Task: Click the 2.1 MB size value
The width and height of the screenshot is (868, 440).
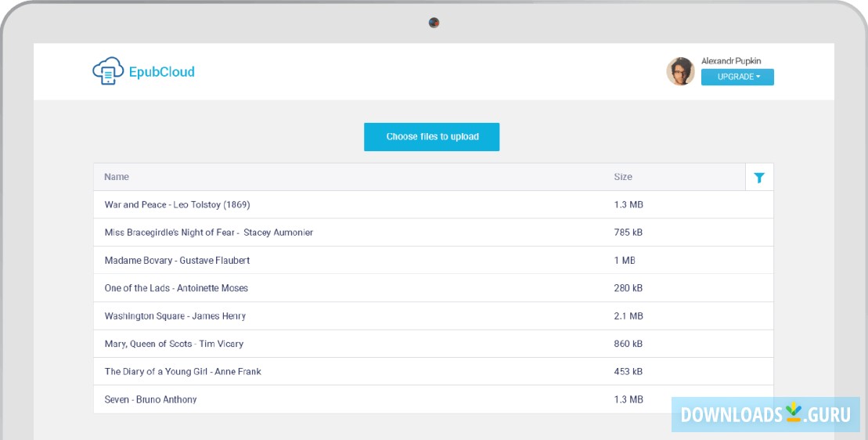Action: click(x=628, y=316)
